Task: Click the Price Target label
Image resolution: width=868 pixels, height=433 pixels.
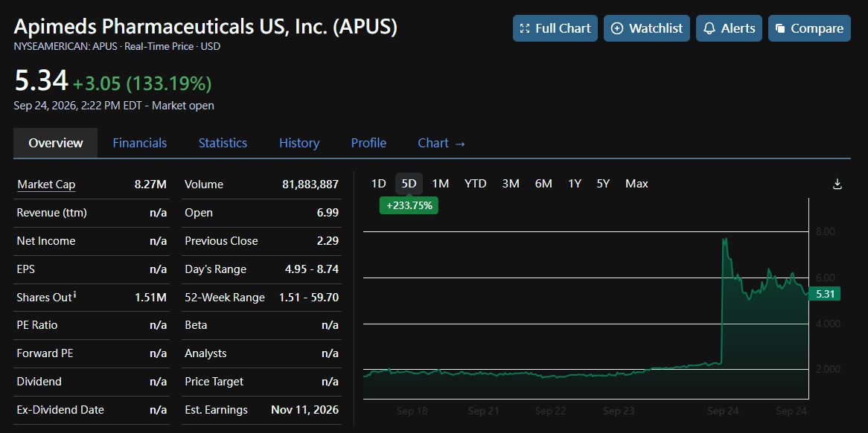Action: (x=214, y=382)
